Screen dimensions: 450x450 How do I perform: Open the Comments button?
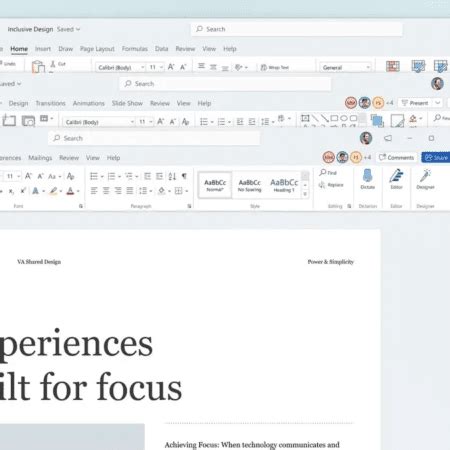tap(396, 157)
